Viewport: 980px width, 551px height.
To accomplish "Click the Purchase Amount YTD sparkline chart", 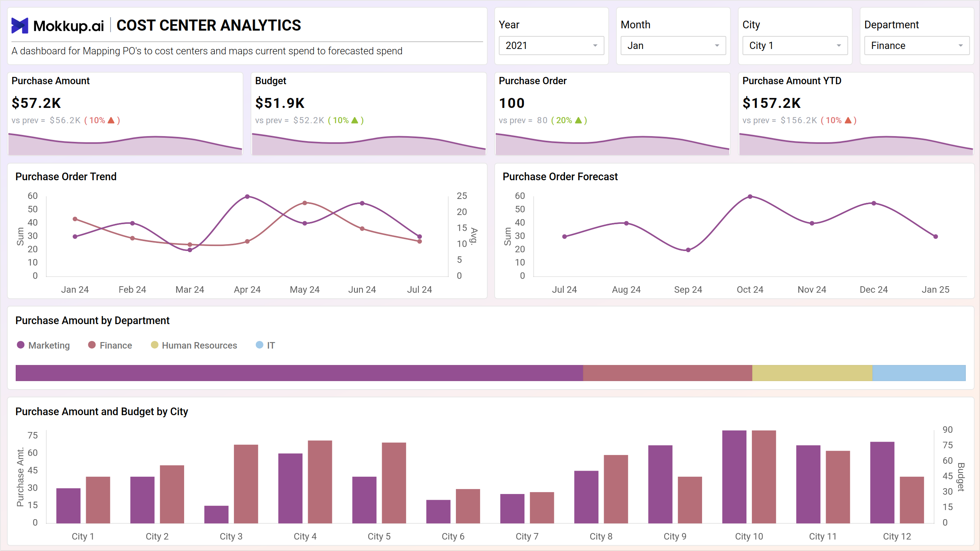I will (856, 145).
